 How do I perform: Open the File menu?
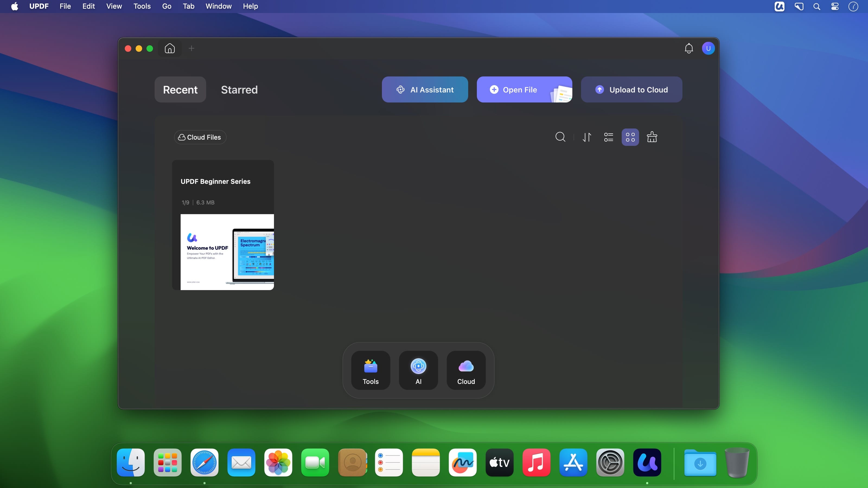point(65,7)
